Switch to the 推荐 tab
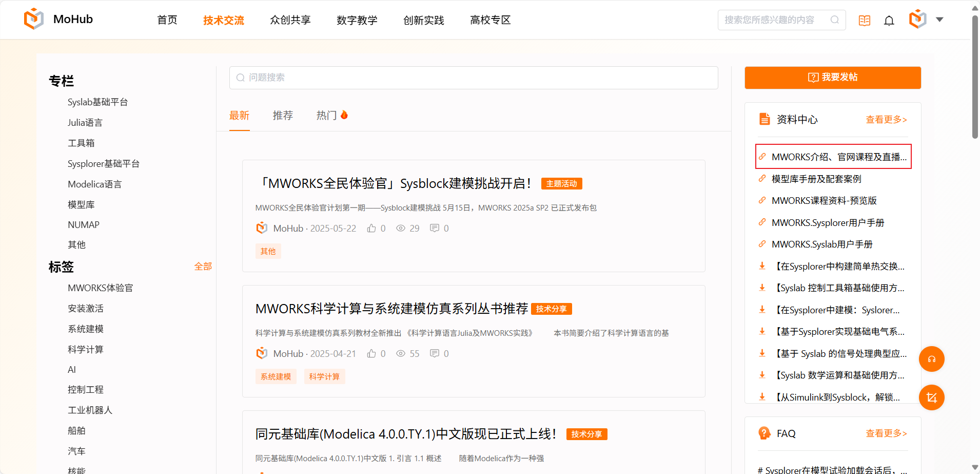The image size is (980, 474). click(283, 116)
